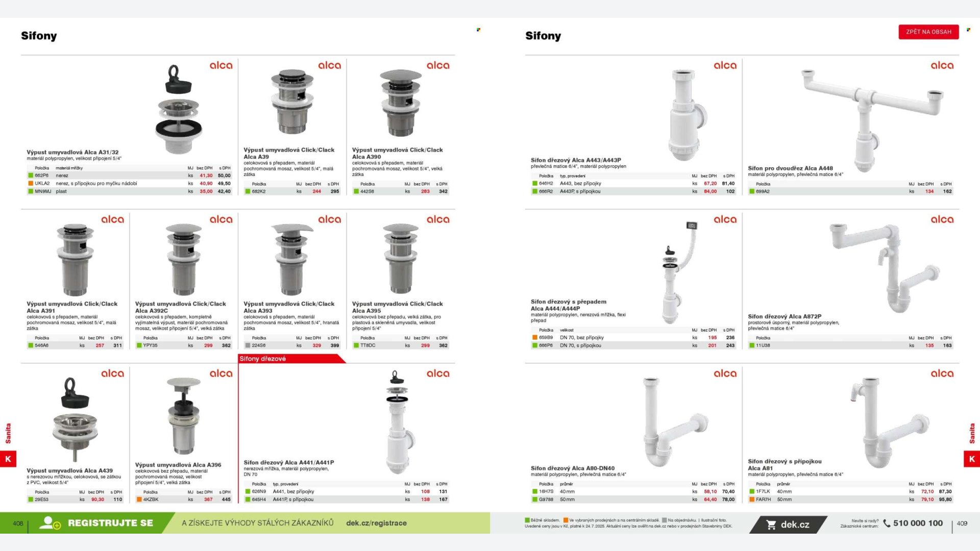The image size is (980, 551).
Task: Click the dek.cz logo in footer
Action: coord(794,524)
